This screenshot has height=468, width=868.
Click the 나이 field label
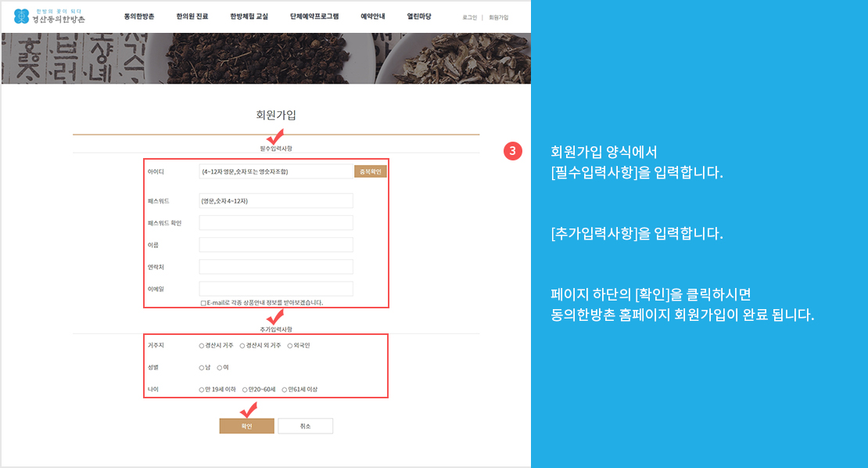coord(152,390)
